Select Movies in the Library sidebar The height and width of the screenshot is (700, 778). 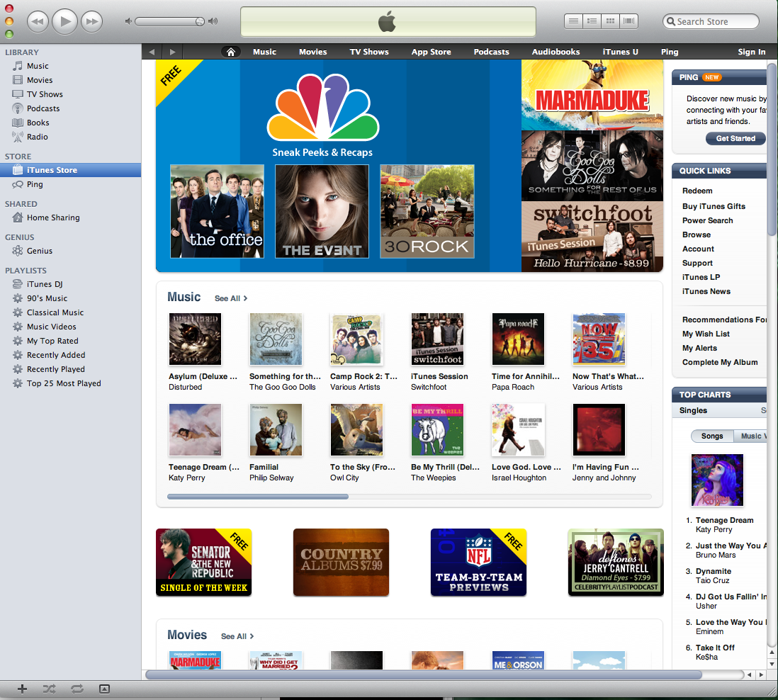click(x=70, y=80)
